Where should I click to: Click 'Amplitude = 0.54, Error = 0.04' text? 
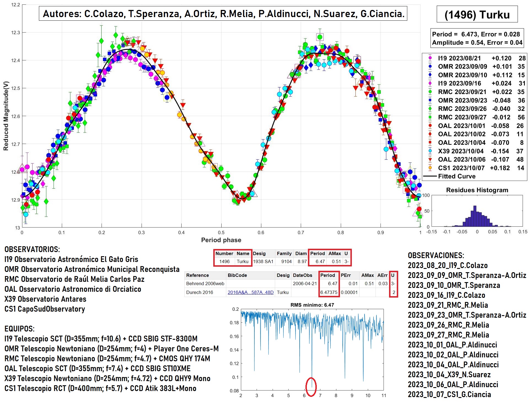coord(477,42)
